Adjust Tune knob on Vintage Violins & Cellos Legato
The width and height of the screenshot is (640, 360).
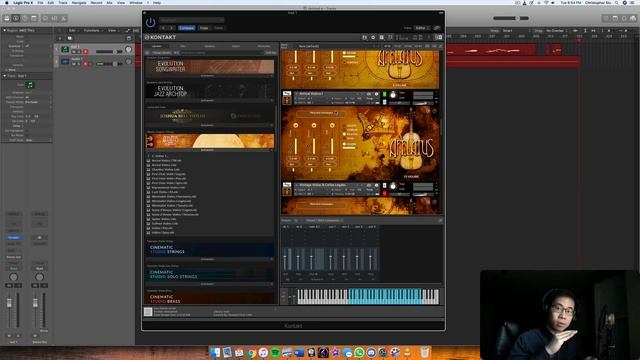click(393, 187)
